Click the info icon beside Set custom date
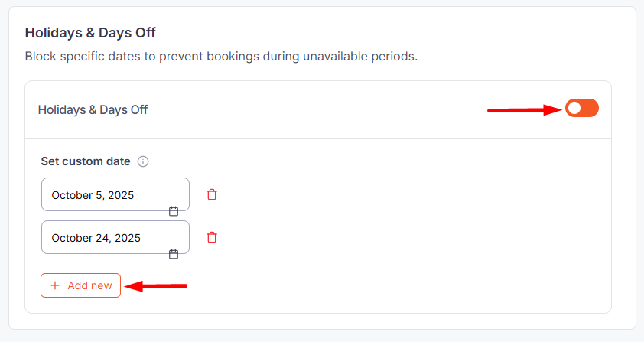 tap(143, 161)
